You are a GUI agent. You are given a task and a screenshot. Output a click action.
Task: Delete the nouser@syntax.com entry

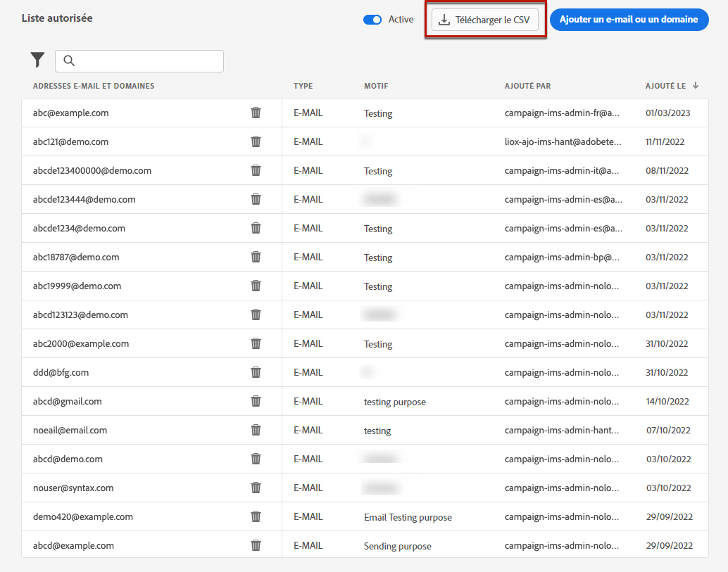pyautogui.click(x=256, y=488)
